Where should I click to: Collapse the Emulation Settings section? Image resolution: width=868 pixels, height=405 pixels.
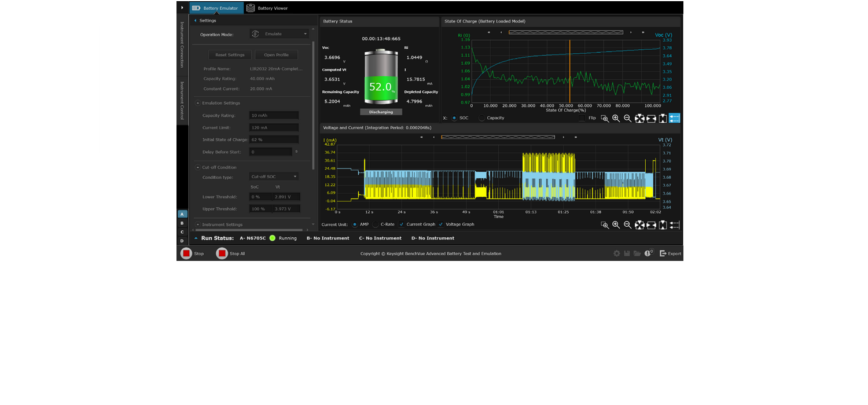tap(198, 103)
